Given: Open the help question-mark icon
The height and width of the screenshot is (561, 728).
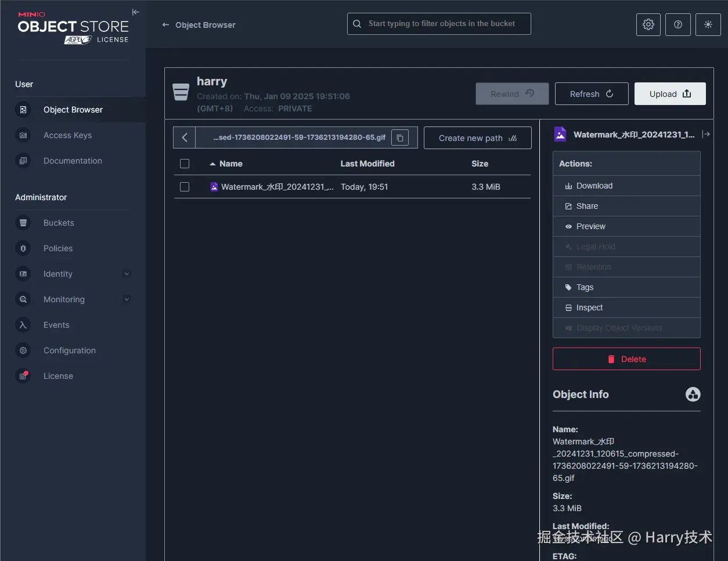Looking at the screenshot, I should tap(678, 24).
